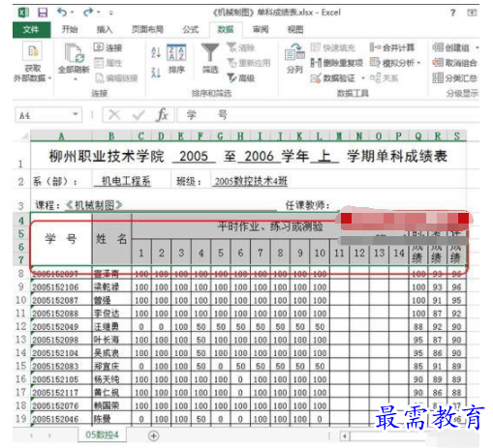Click Remove Duplicates (删除重复项) icon

316,63
